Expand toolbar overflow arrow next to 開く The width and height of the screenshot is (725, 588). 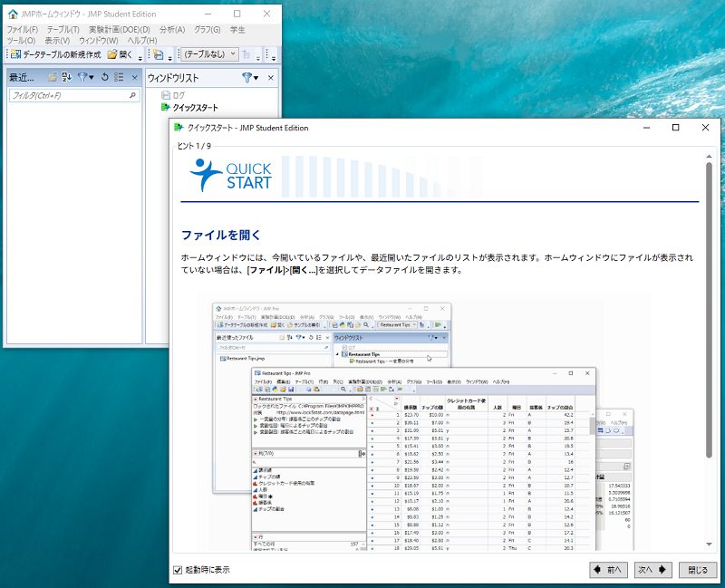140,57
